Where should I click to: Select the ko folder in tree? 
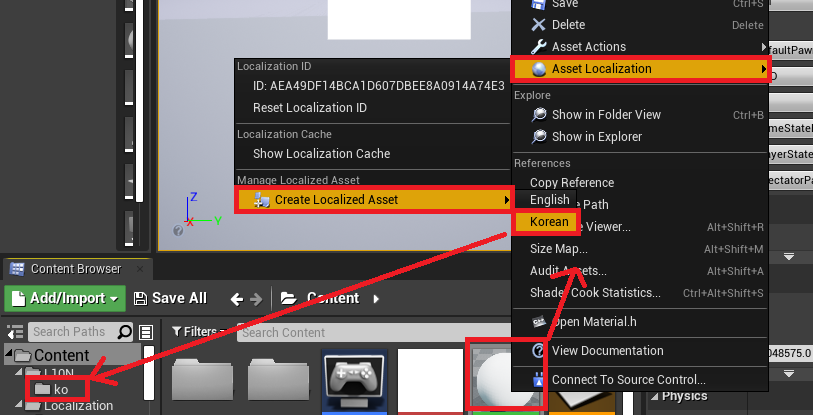click(59, 388)
